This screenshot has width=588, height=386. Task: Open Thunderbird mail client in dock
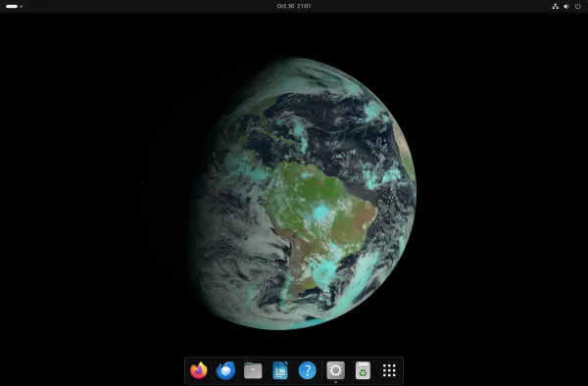[225, 370]
